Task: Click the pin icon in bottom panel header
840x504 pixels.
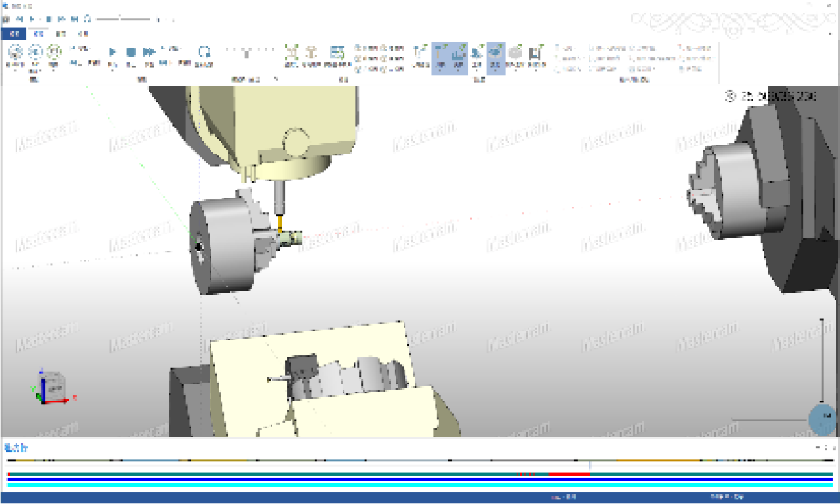Action: click(x=826, y=448)
